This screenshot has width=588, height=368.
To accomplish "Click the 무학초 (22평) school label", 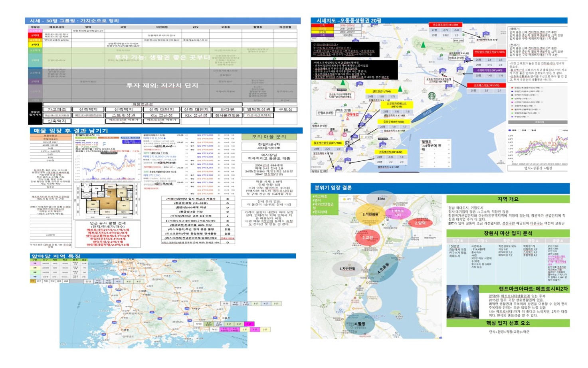I will (x=343, y=110).
